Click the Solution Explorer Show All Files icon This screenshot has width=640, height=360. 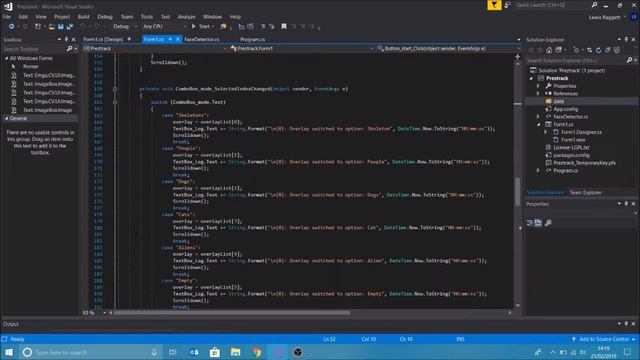(617, 50)
